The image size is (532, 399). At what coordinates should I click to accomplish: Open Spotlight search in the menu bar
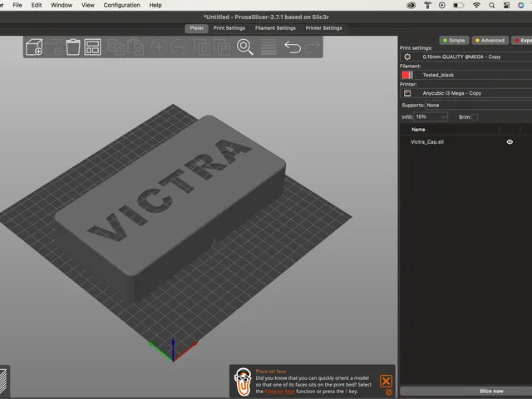click(x=491, y=5)
